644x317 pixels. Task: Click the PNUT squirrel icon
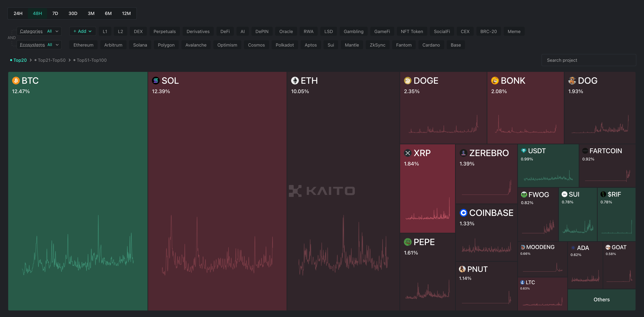462,269
